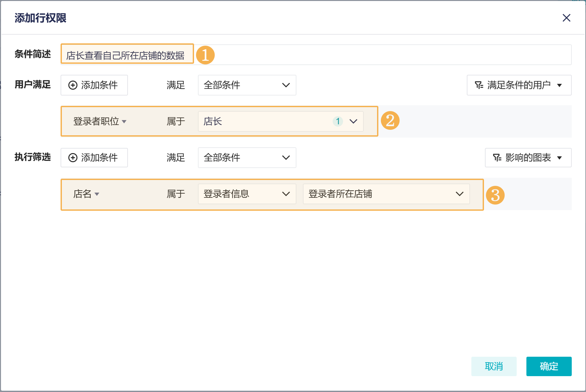The image size is (586, 392).
Task: Open 全部条件 dropdown in 用户满足 row
Action: click(x=247, y=85)
